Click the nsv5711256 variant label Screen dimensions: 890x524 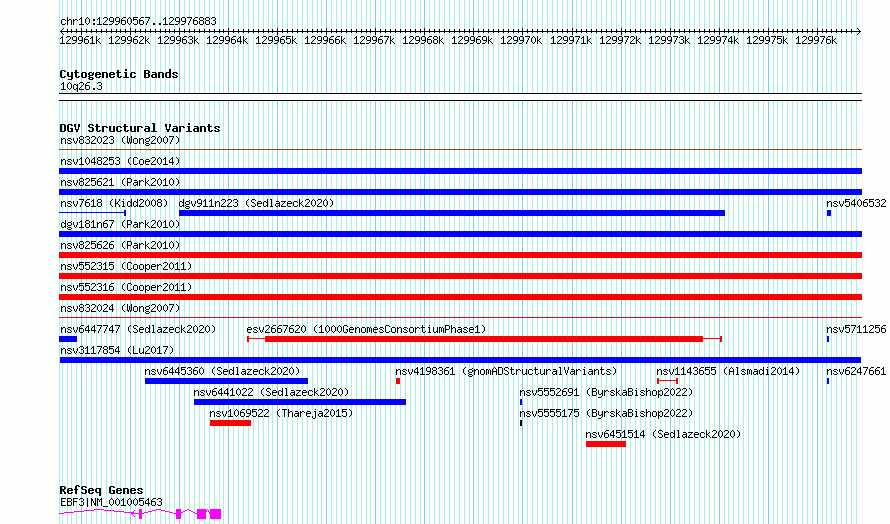tap(856, 329)
